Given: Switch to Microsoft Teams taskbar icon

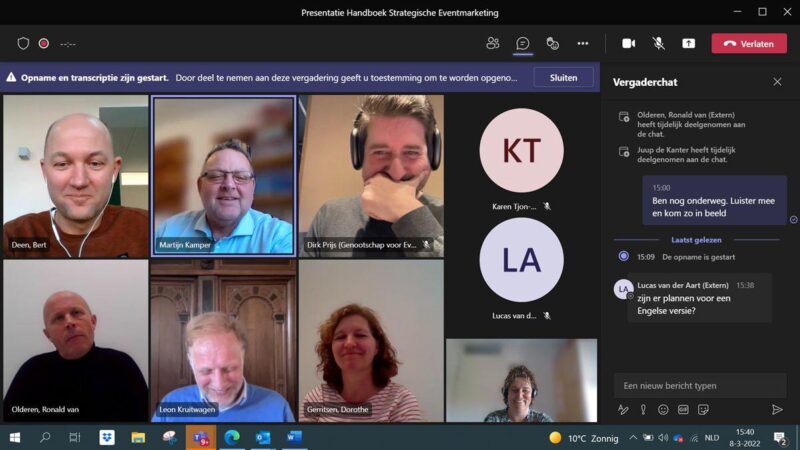Looking at the screenshot, I should click(x=201, y=437).
